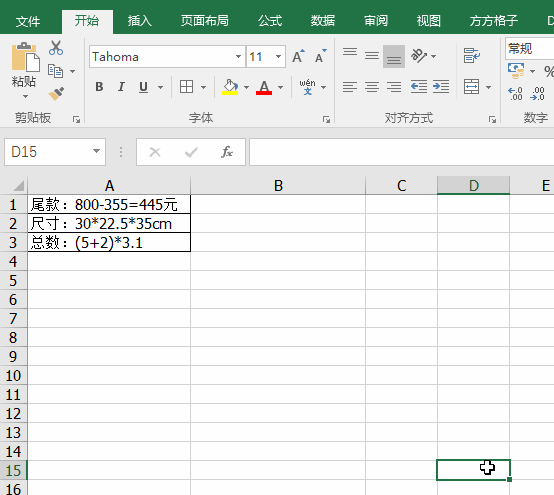Image resolution: width=554 pixels, height=495 pixels.
Task: Select row 5 header
Action: pyautogui.click(x=13, y=281)
